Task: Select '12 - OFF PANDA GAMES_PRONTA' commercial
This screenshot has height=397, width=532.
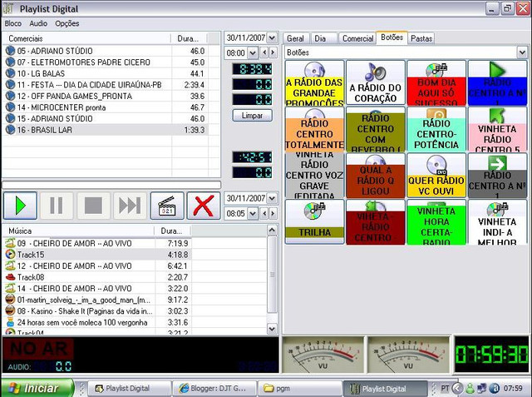Action: 106,96
